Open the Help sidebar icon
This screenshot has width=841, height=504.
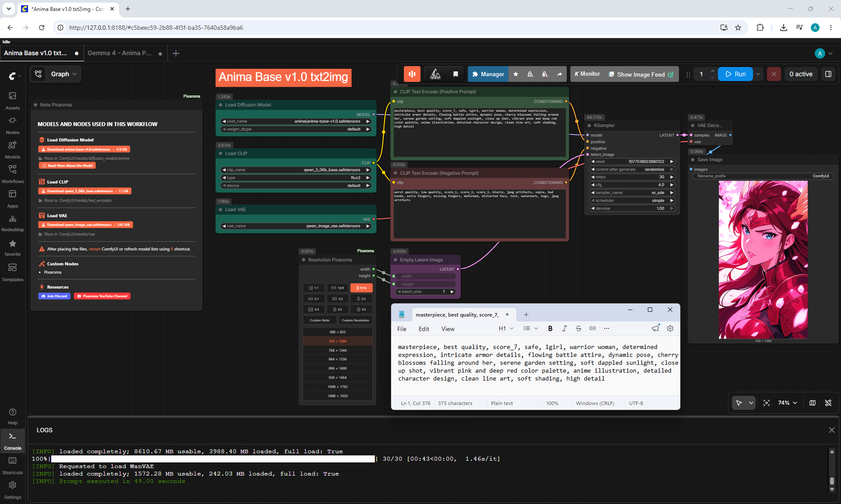(12, 416)
